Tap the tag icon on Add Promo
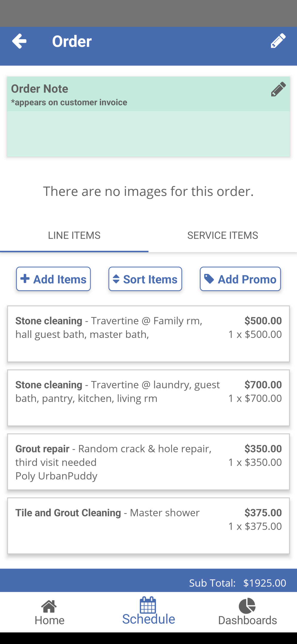This screenshot has width=297, height=644. (x=209, y=279)
